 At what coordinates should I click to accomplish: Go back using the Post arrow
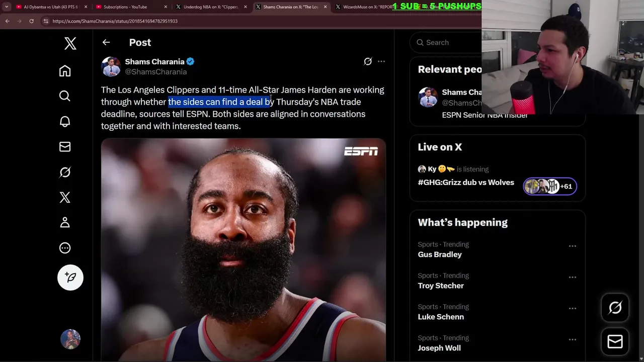106,42
